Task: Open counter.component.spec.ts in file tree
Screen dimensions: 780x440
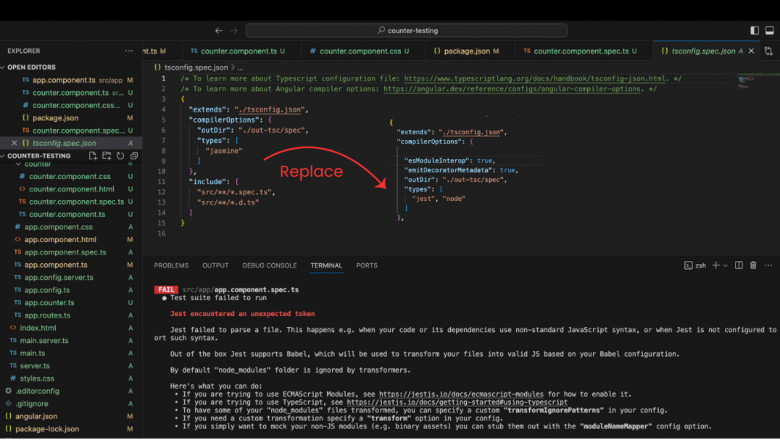Action: (x=76, y=202)
